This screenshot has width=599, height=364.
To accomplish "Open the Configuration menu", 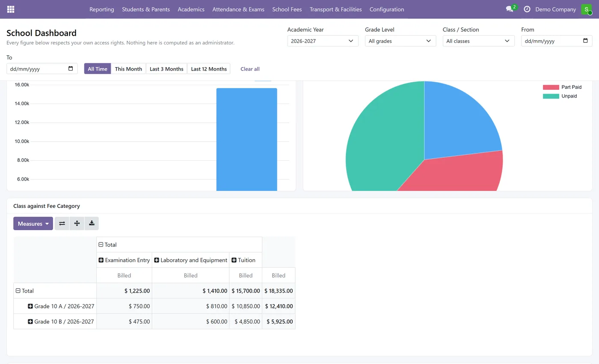I will [x=387, y=9].
